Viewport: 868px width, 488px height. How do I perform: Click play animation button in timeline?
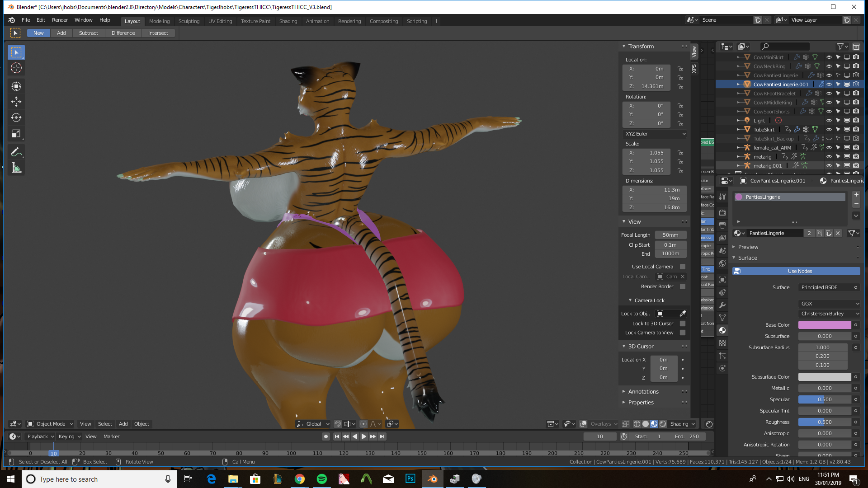[x=364, y=436]
